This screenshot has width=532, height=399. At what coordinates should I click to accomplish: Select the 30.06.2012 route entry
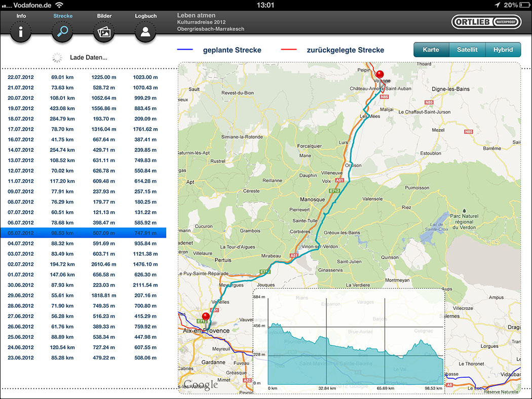[83, 285]
